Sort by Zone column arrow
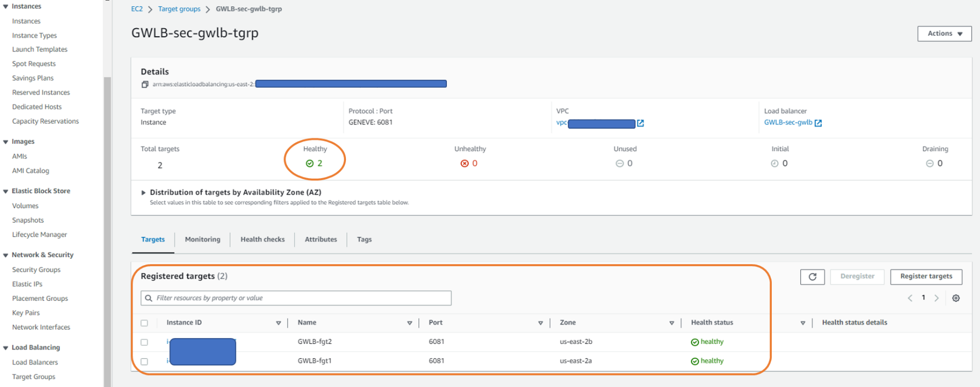The height and width of the screenshot is (387, 980). (671, 323)
